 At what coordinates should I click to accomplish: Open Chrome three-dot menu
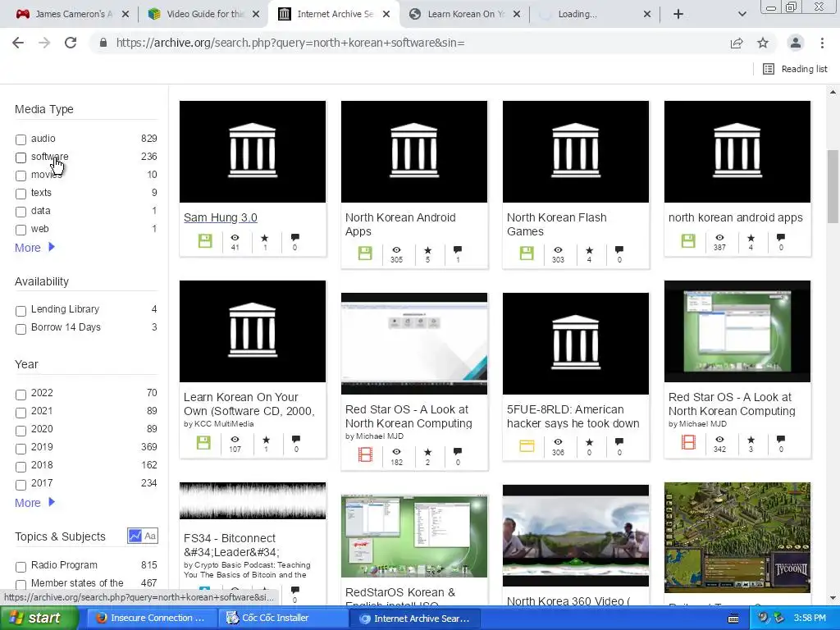822,43
